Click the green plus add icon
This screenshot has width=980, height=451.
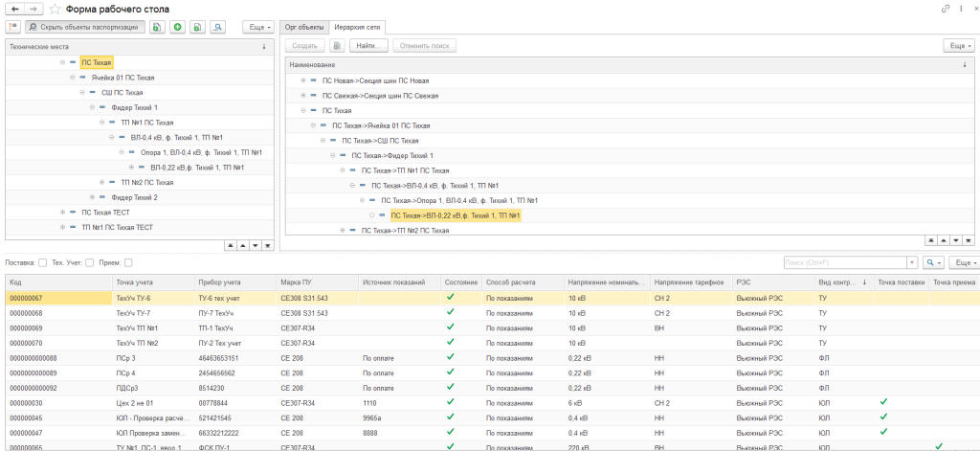point(177,28)
